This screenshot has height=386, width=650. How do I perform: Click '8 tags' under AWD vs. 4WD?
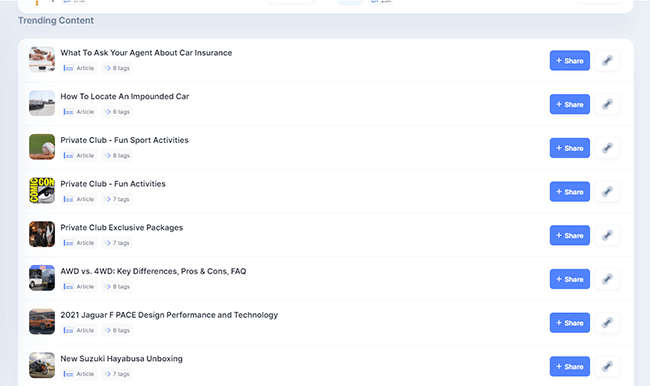[x=117, y=286]
